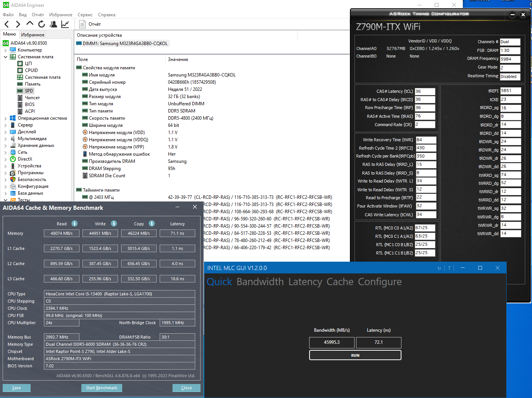Refresh the AIDA64 page with the circular arrow

click(x=42, y=24)
